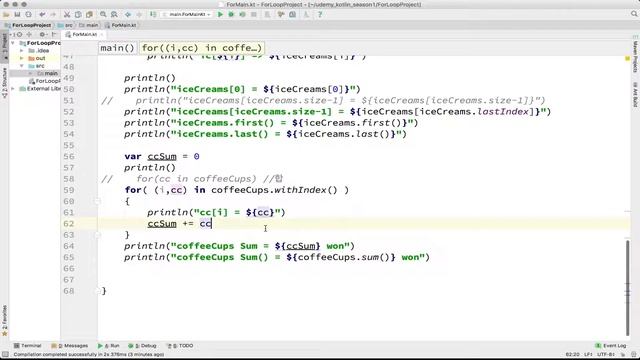Open the Run tool window
640x360 pixels.
coord(109,346)
